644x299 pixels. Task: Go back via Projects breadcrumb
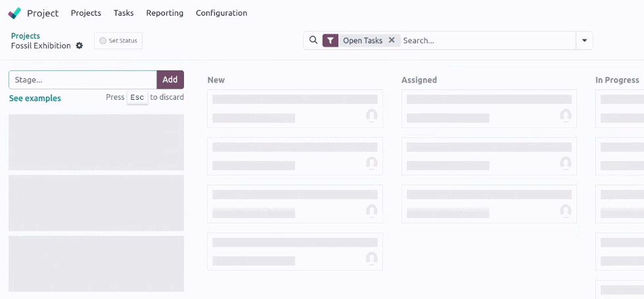pos(26,35)
